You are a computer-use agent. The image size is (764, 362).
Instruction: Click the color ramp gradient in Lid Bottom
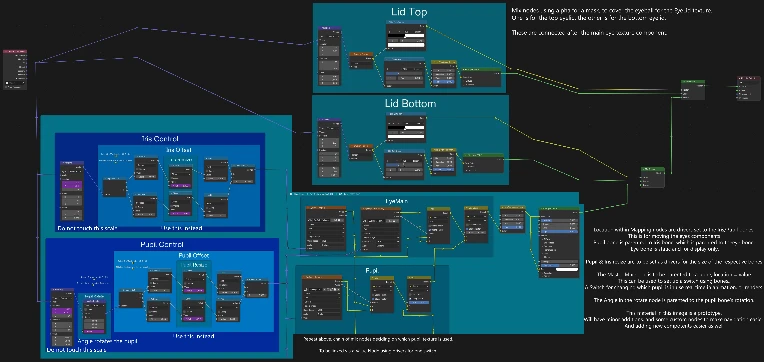coord(406,128)
